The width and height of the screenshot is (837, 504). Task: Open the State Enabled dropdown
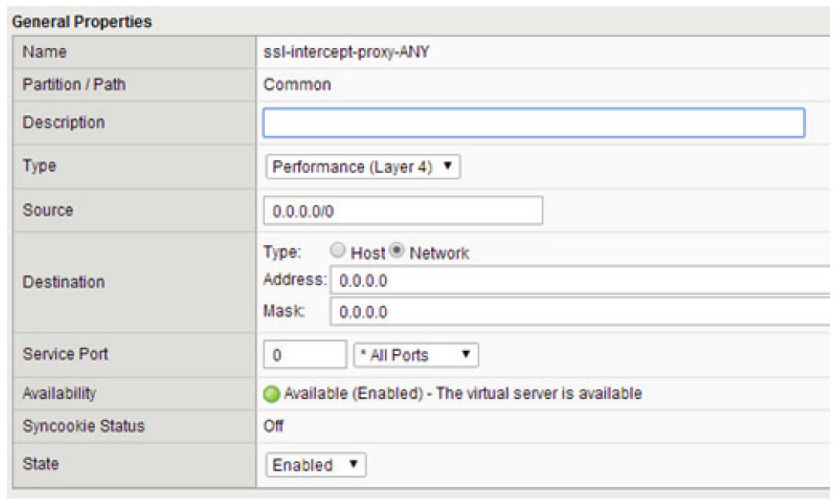click(315, 465)
